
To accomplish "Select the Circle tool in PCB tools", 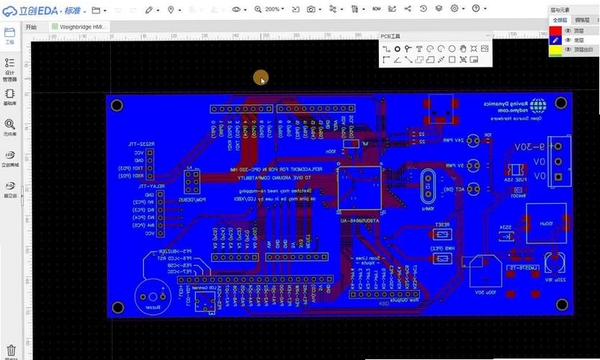I will coord(452,49).
